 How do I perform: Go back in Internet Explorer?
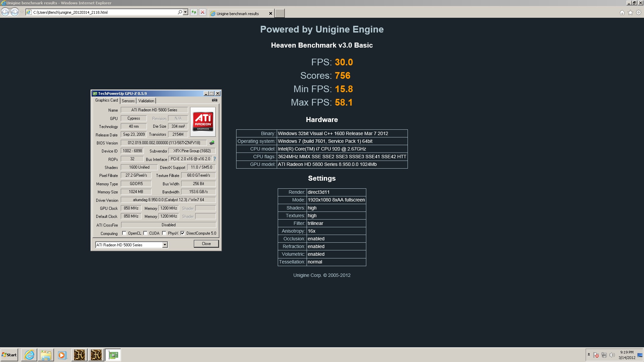pos(5,12)
